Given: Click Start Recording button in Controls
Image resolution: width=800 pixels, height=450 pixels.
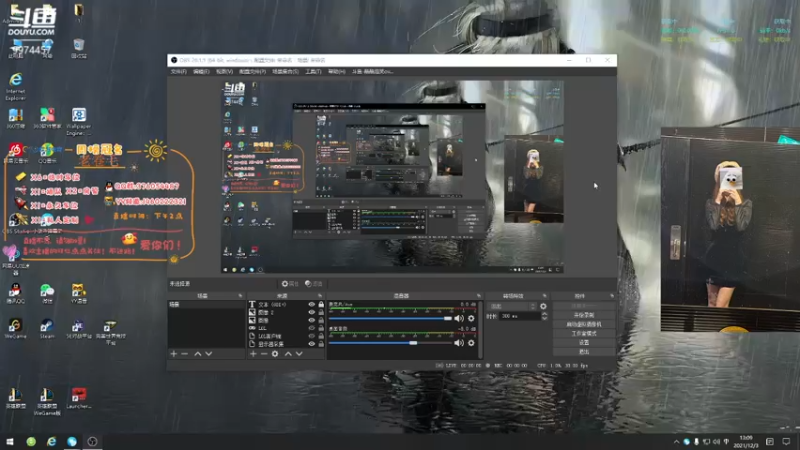Looking at the screenshot, I should [584, 315].
